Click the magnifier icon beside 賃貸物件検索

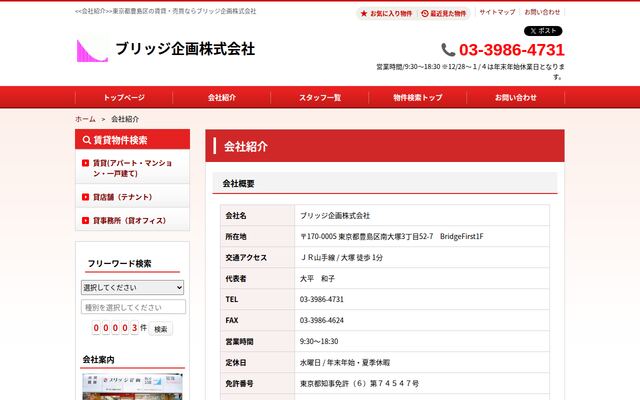click(x=87, y=140)
